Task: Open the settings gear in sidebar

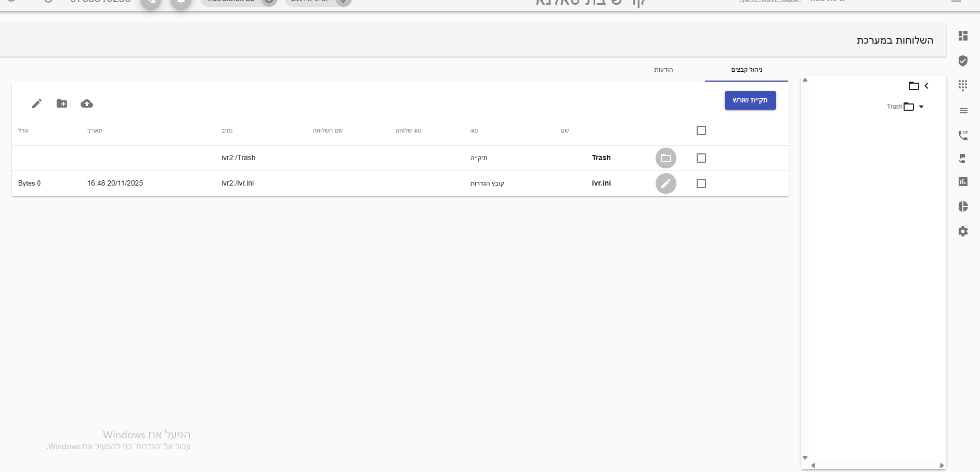Action: click(x=963, y=231)
